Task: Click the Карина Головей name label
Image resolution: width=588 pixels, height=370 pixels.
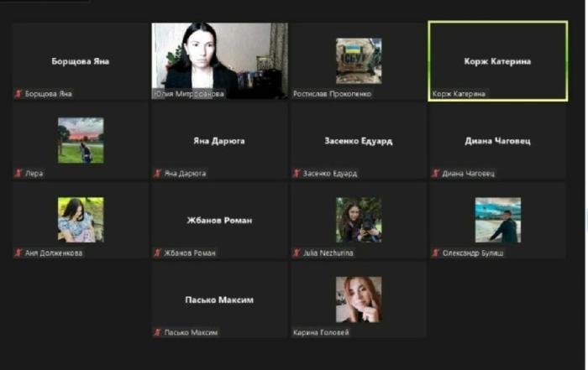Action: click(x=321, y=332)
